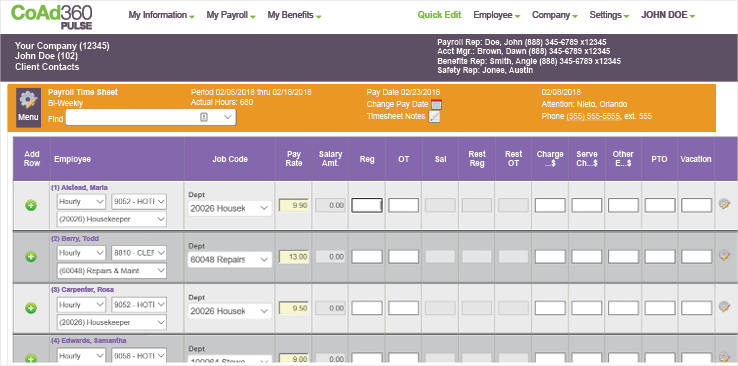The image size is (738, 366).
Task: Click OT field for Alstead, Maria
Action: click(x=403, y=206)
